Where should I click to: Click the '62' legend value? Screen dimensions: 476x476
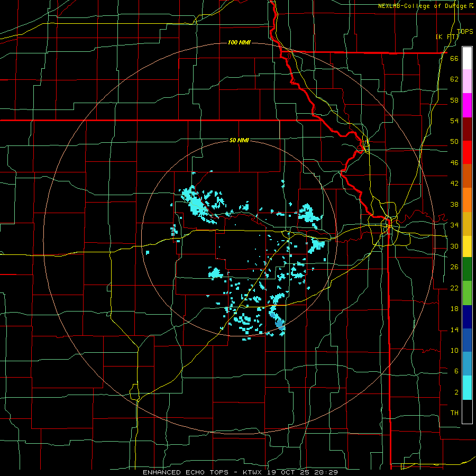[454, 79]
